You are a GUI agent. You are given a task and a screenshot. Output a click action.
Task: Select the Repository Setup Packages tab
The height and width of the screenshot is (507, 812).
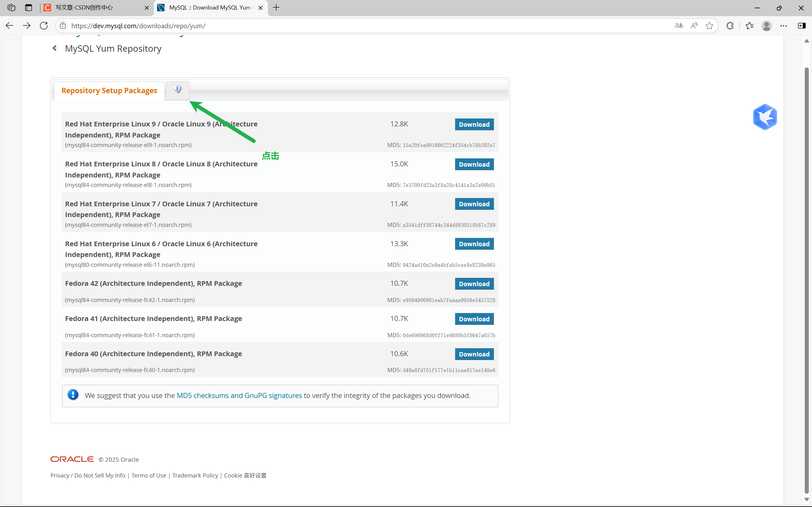coord(109,91)
